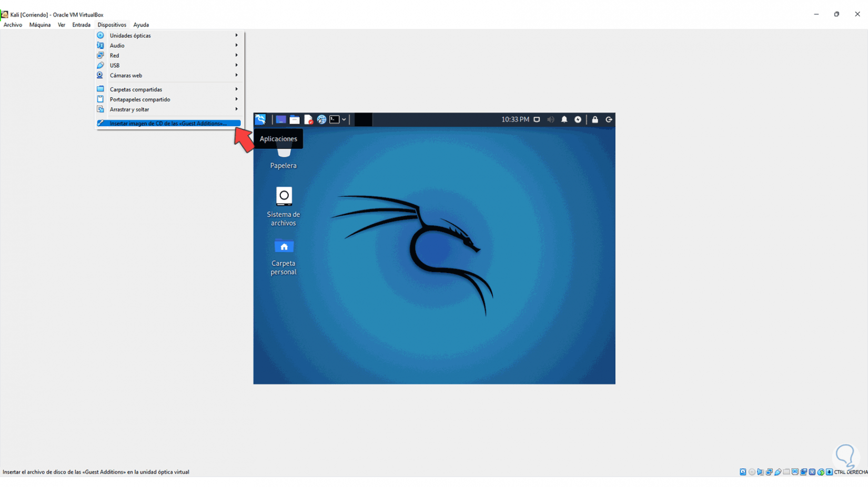
Task: Click the shared folders status bar icon
Action: (x=786, y=472)
